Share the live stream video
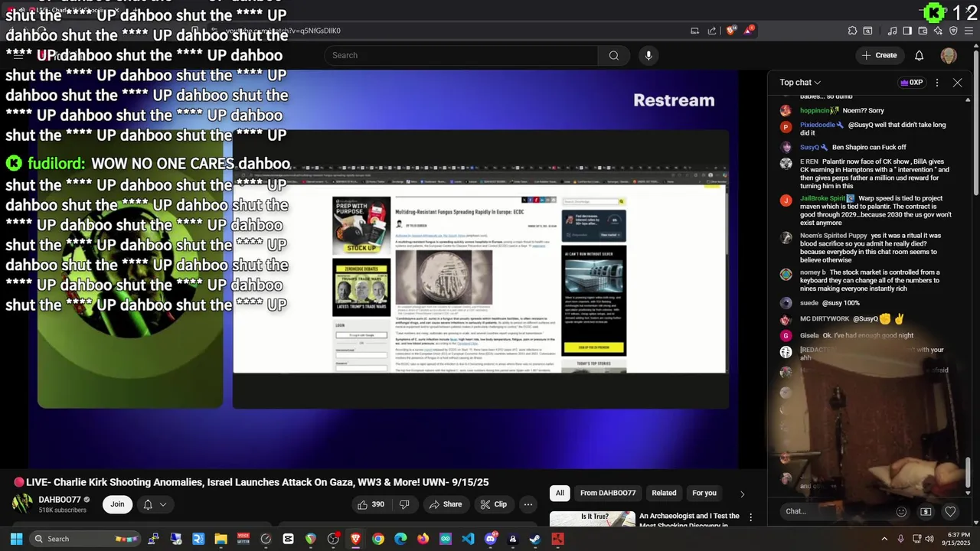The width and height of the screenshot is (980, 551). point(445,504)
